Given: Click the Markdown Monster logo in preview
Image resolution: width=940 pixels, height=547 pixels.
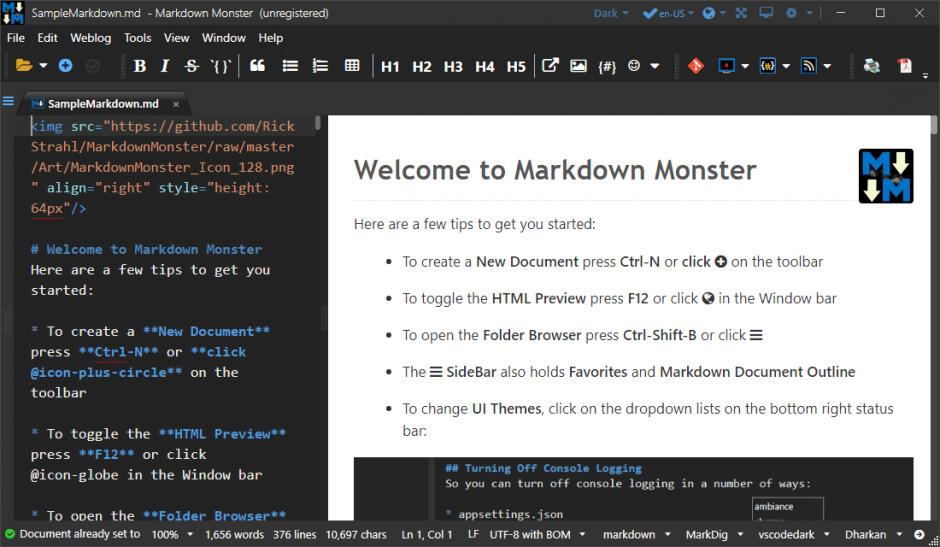Looking at the screenshot, I should (886, 176).
